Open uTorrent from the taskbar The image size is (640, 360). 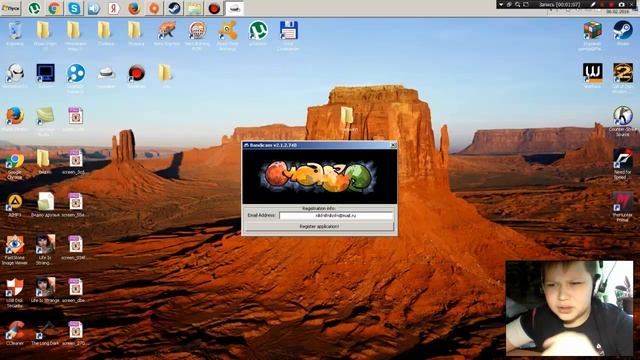pos(34,8)
